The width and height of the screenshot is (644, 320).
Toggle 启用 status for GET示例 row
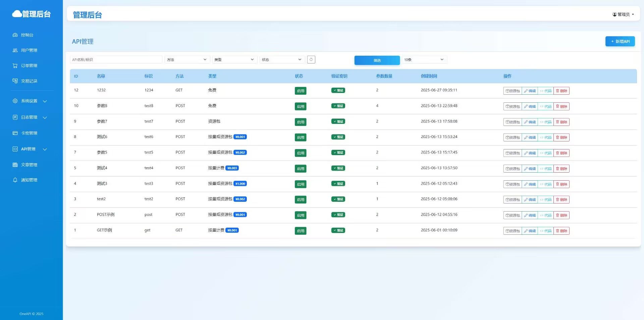(300, 231)
